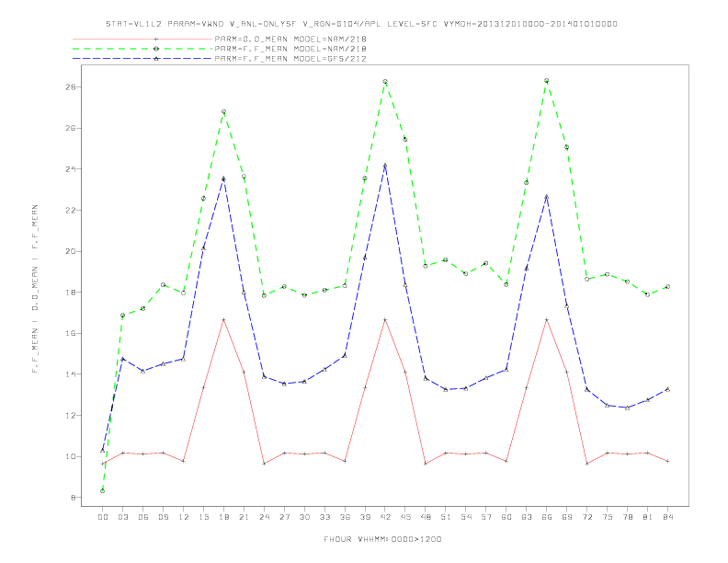Viewport: 728px width, 563px height.
Task: Click x-axis tick label 00
Action: coord(103,517)
